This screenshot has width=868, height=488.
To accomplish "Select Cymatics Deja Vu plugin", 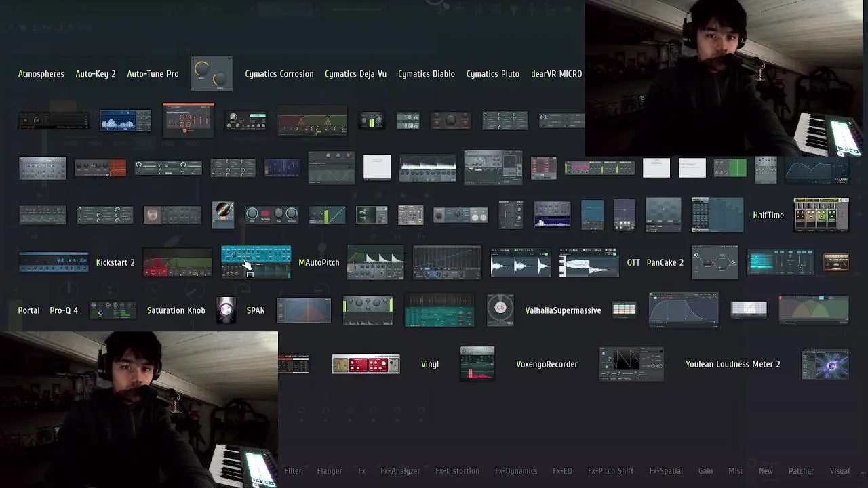I will click(355, 74).
